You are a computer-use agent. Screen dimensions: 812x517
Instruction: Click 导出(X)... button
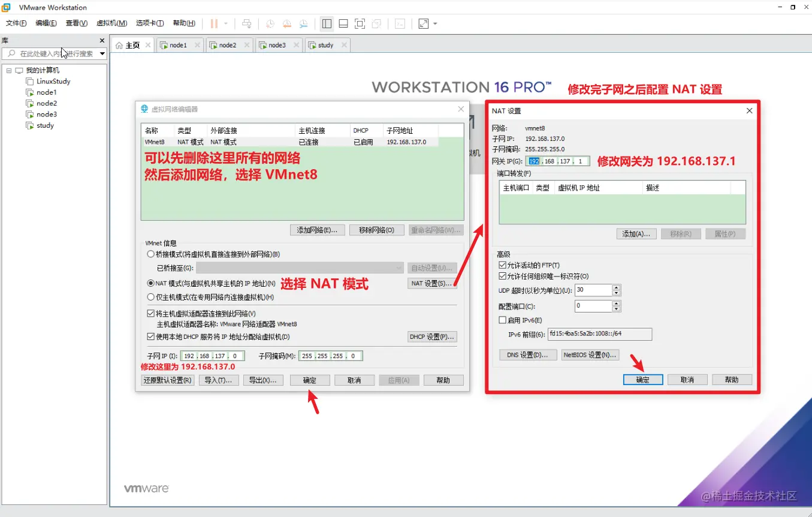(263, 380)
